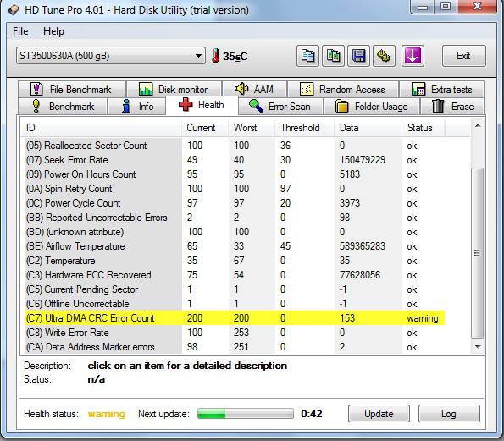Close the HD Tune Pro window
The width and height of the screenshot is (504, 441).
pyautogui.click(x=477, y=7)
